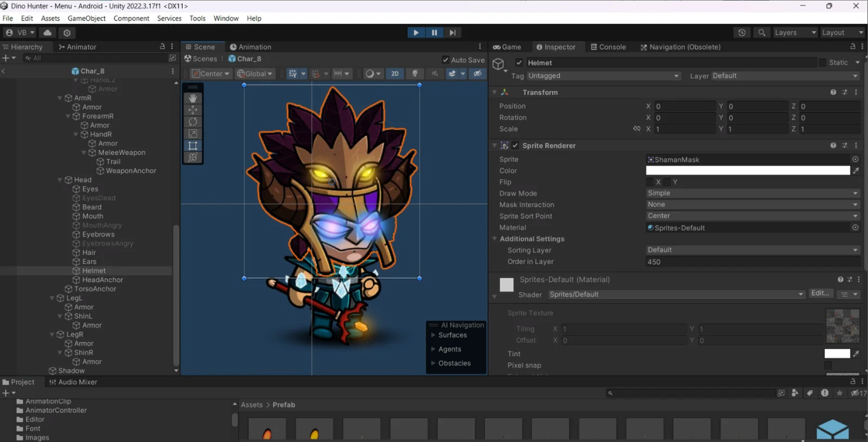Select the Rect tool in scene toolbar

pyautogui.click(x=193, y=146)
